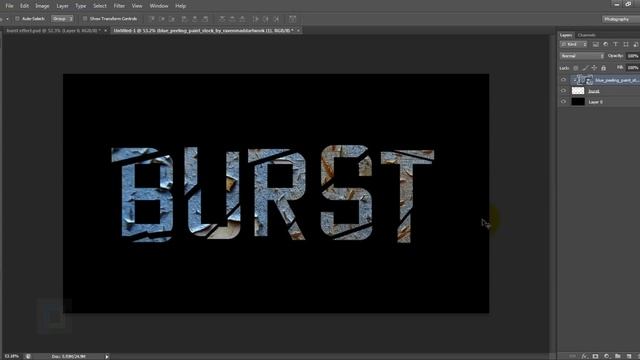Open the Auto-Select Group dropdown
This screenshot has height=360, width=640.
click(62, 19)
